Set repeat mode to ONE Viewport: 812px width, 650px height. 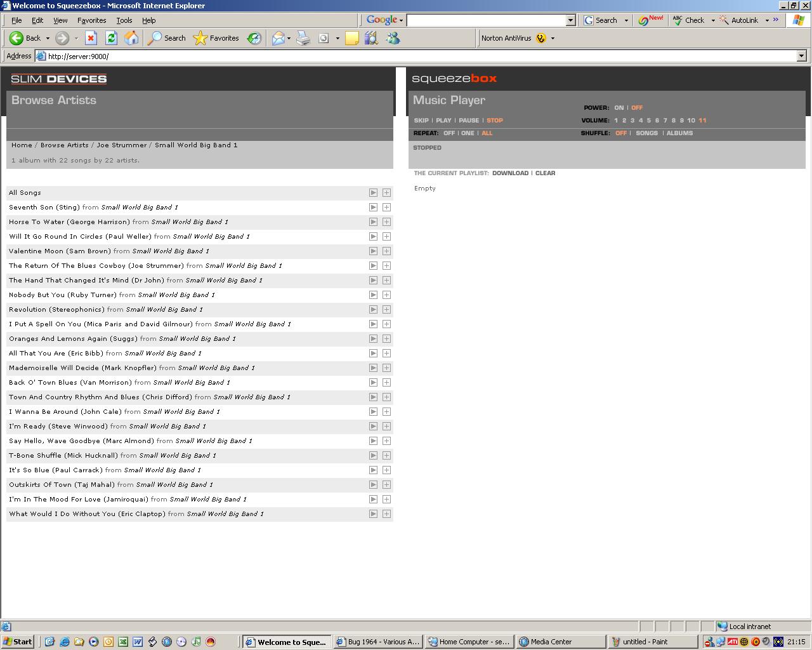468,133
